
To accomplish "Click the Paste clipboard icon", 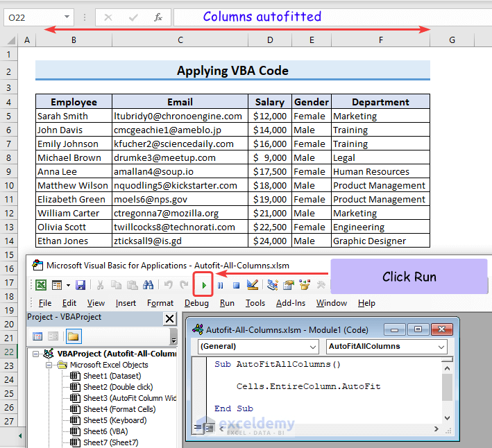I will [132, 285].
